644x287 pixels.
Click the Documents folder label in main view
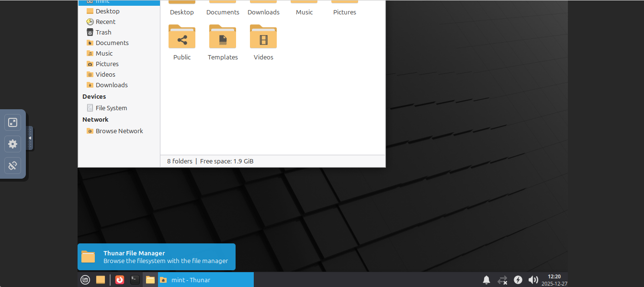(223, 12)
